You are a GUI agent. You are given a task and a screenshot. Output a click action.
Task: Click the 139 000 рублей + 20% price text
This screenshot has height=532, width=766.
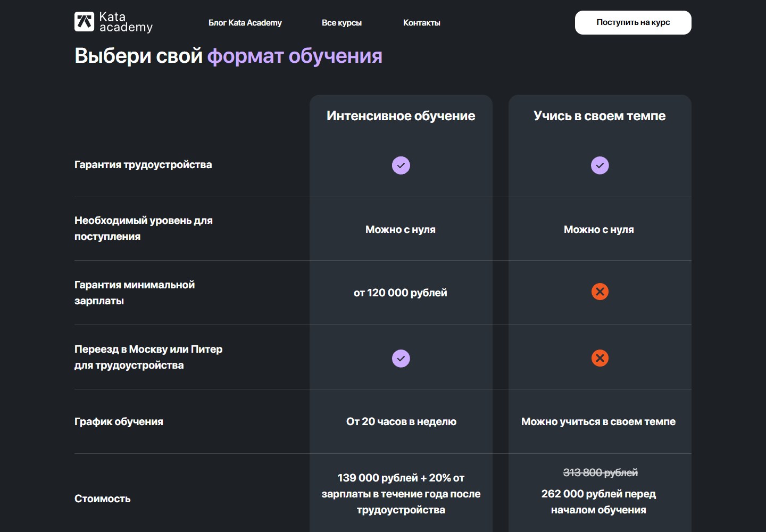click(x=401, y=494)
